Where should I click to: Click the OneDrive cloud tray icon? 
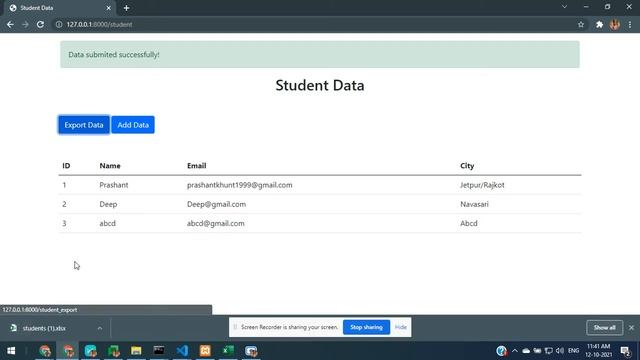[526, 351]
